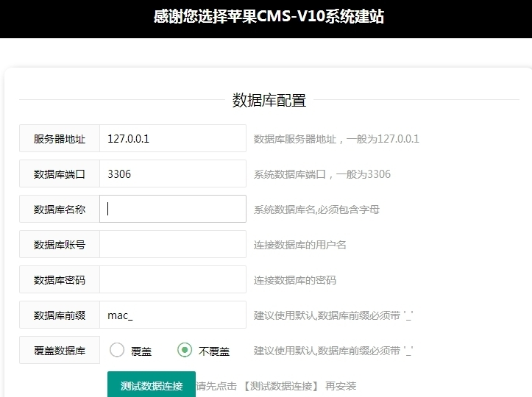Click the 数据库名称 label
Viewport: 532px width, 397px height.
click(60, 209)
